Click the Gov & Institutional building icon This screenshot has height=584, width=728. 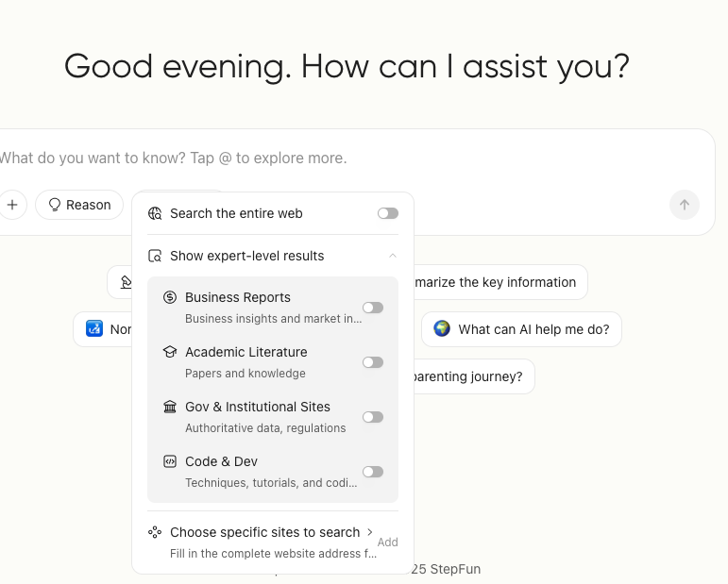170,407
